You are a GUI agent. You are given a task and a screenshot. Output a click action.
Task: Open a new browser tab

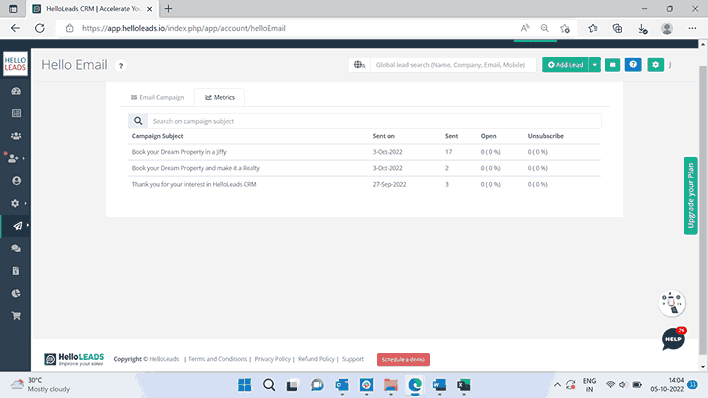coord(168,9)
